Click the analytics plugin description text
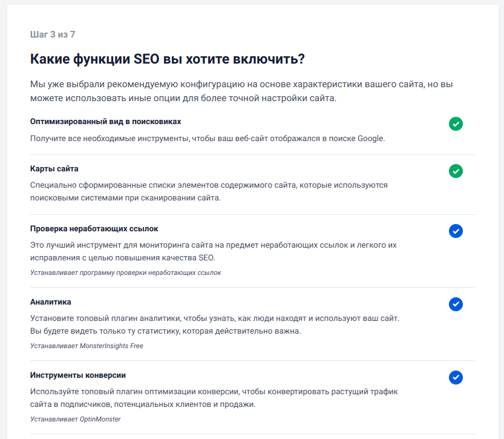The image size is (504, 439). pyautogui.click(x=215, y=325)
